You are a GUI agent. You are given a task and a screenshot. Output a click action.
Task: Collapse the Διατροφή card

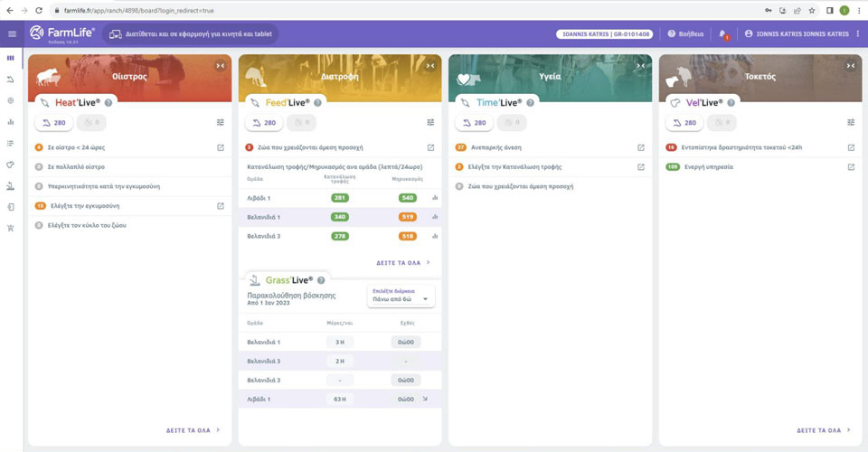430,66
